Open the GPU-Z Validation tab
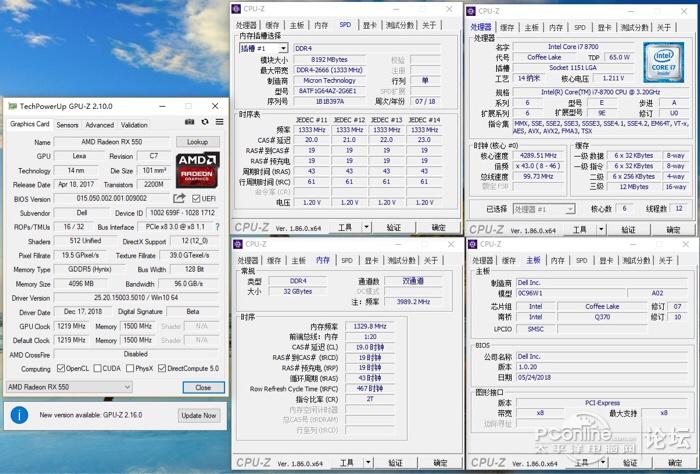The image size is (700, 474). [x=134, y=125]
